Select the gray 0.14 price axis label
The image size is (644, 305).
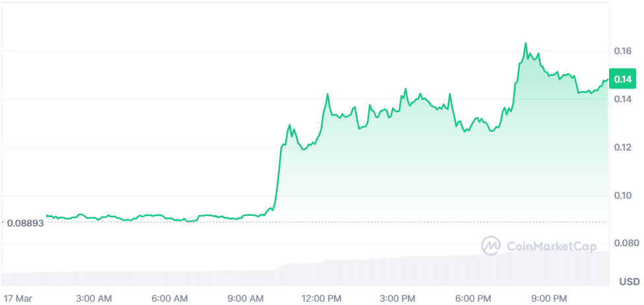point(624,99)
